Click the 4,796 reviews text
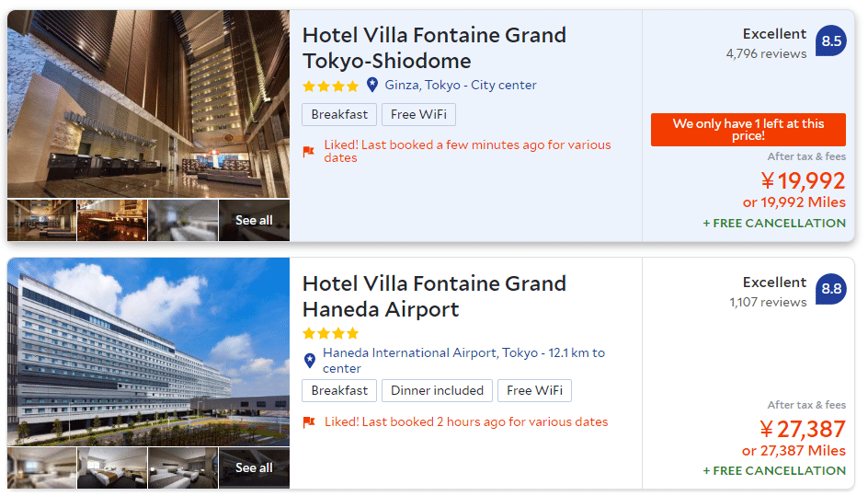The width and height of the screenshot is (868, 496). 766,54
